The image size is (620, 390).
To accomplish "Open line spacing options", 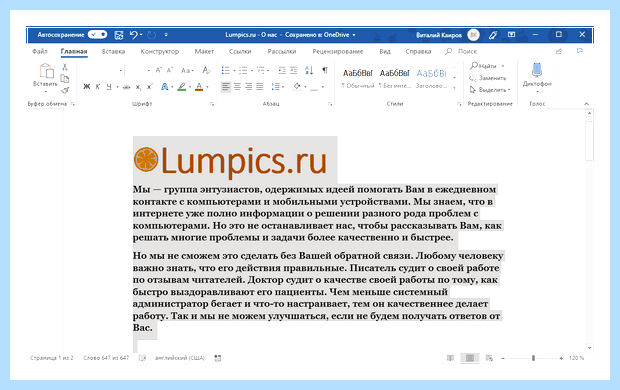I will click(x=276, y=87).
